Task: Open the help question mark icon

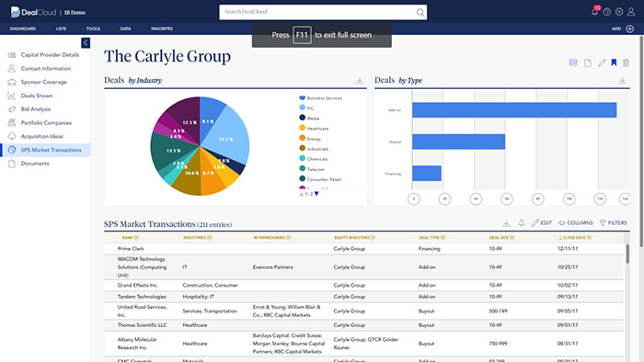Action: coord(606,12)
